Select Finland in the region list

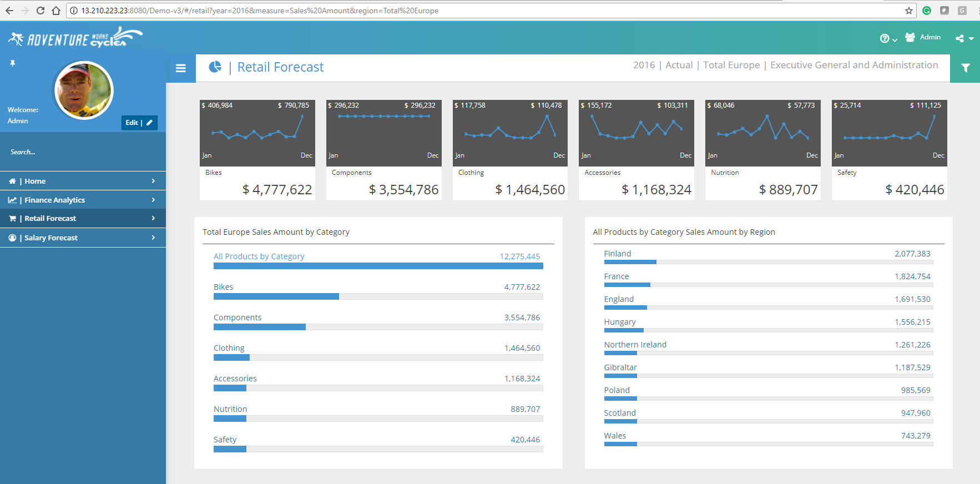(617, 254)
